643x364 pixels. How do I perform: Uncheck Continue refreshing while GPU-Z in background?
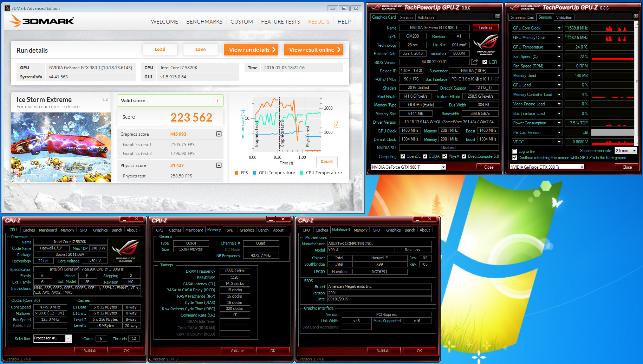point(515,158)
